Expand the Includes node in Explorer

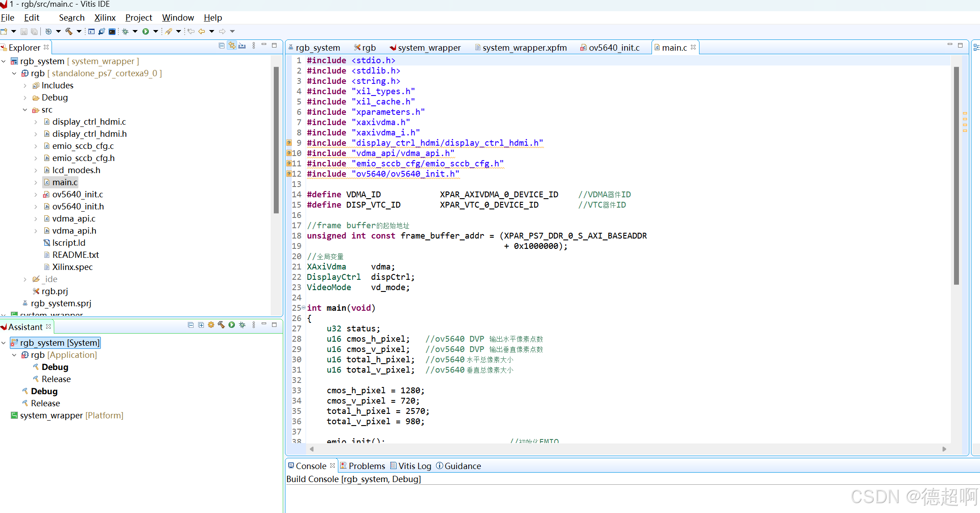pyautogui.click(x=25, y=86)
